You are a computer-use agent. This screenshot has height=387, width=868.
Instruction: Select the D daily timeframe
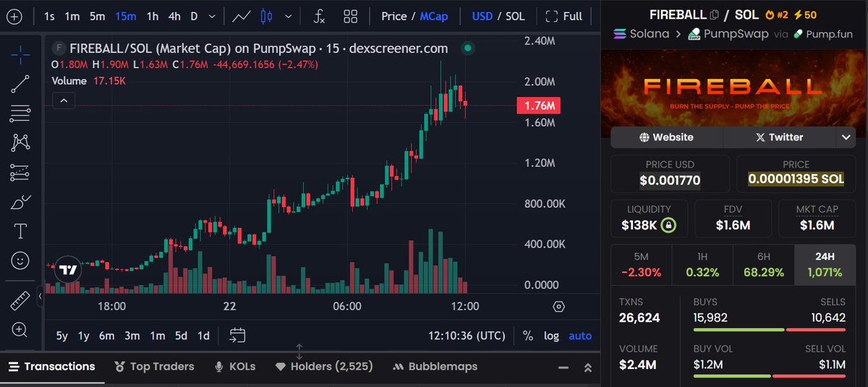pos(194,16)
